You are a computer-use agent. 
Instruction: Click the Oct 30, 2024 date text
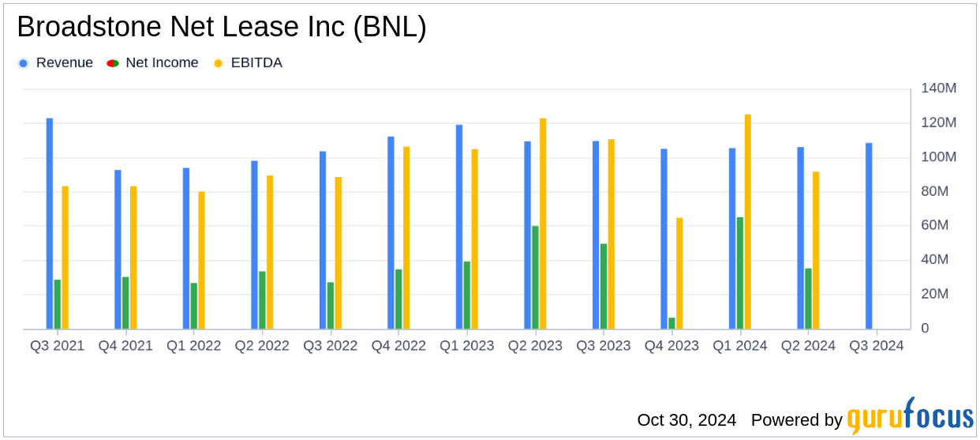pyautogui.click(x=686, y=420)
